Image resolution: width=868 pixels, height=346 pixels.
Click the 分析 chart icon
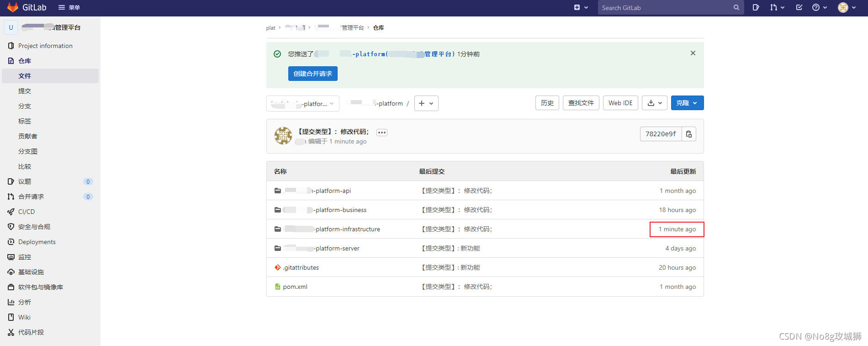(11, 302)
